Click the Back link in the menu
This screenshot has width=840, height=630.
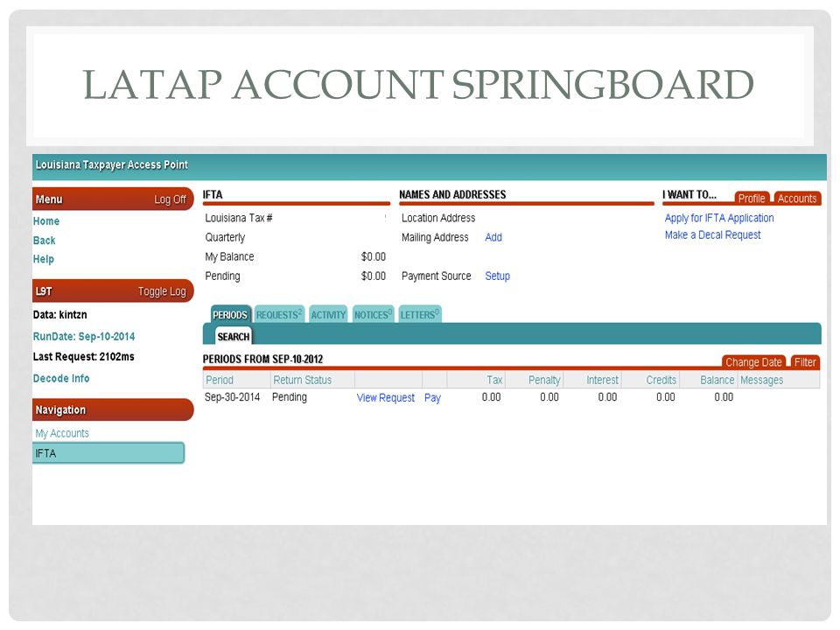[x=44, y=241]
